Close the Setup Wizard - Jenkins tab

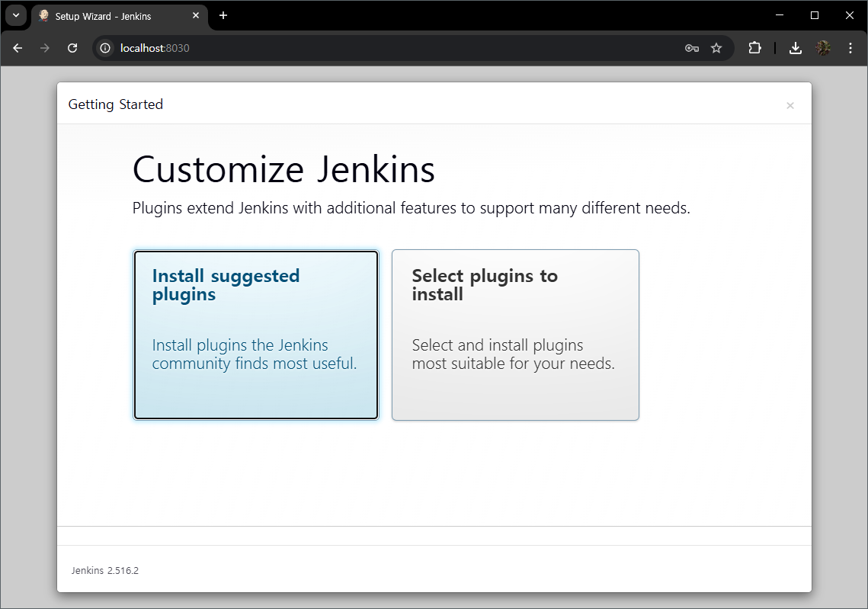pyautogui.click(x=195, y=15)
